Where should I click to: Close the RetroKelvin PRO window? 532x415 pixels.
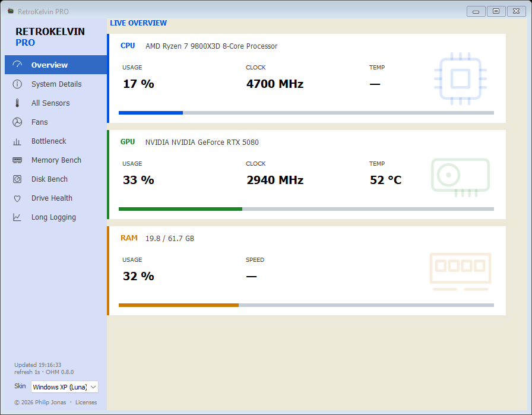(x=517, y=11)
